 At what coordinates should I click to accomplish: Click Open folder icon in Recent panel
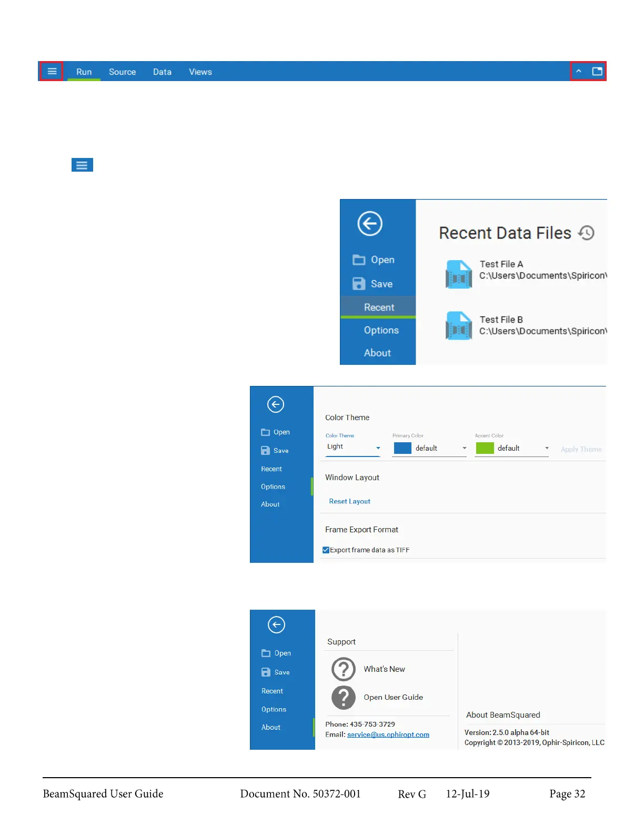point(359,260)
